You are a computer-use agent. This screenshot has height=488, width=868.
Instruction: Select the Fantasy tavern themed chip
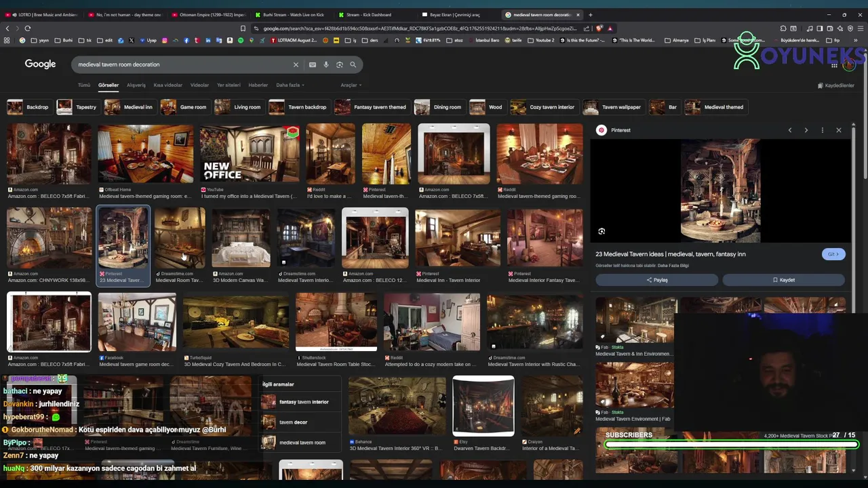coord(371,107)
